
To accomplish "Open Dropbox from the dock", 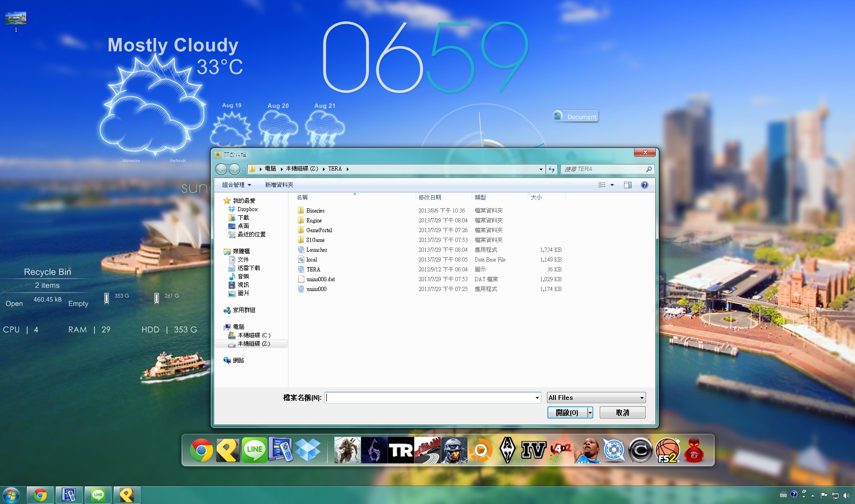I will point(308,450).
